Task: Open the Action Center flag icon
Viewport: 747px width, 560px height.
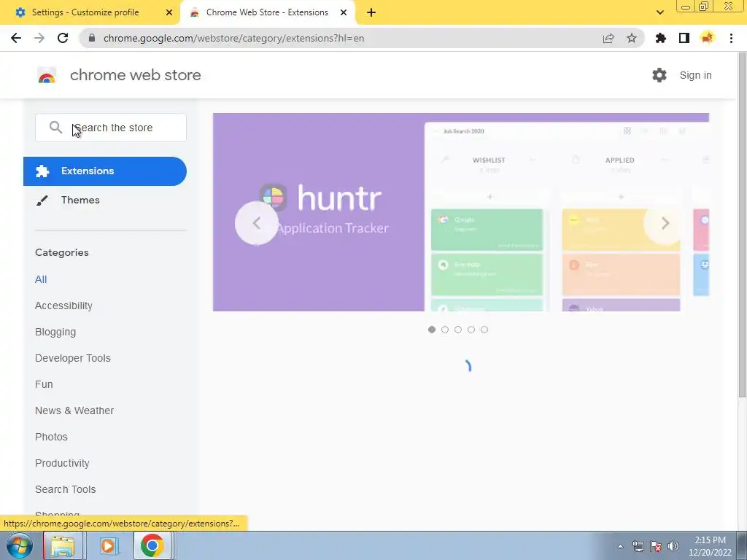Action: (x=656, y=546)
